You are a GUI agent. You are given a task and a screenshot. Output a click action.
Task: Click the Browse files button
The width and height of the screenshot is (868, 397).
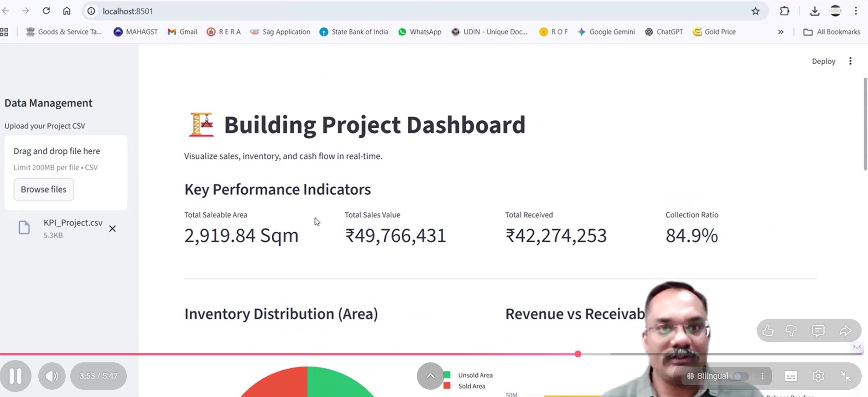[44, 190]
